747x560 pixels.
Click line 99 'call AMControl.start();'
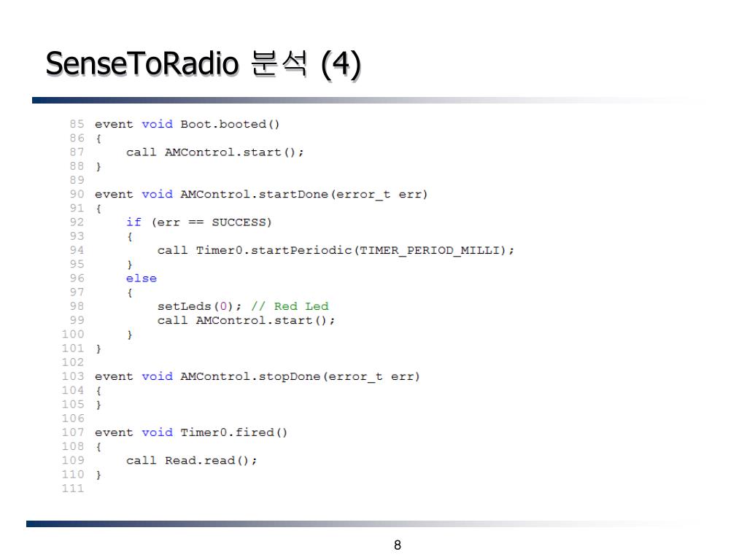(247, 321)
